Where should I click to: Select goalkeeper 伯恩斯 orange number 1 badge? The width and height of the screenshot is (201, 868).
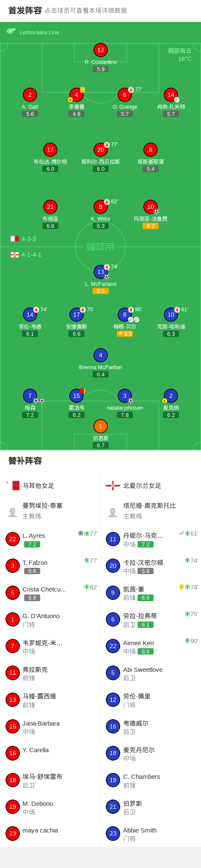click(x=101, y=426)
